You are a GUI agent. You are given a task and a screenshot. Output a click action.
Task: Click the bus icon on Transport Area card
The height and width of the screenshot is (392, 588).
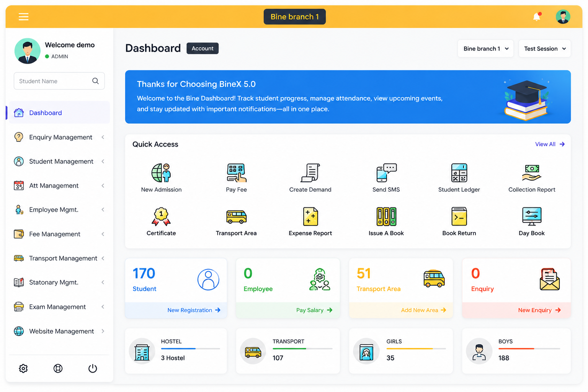pyautogui.click(x=434, y=279)
